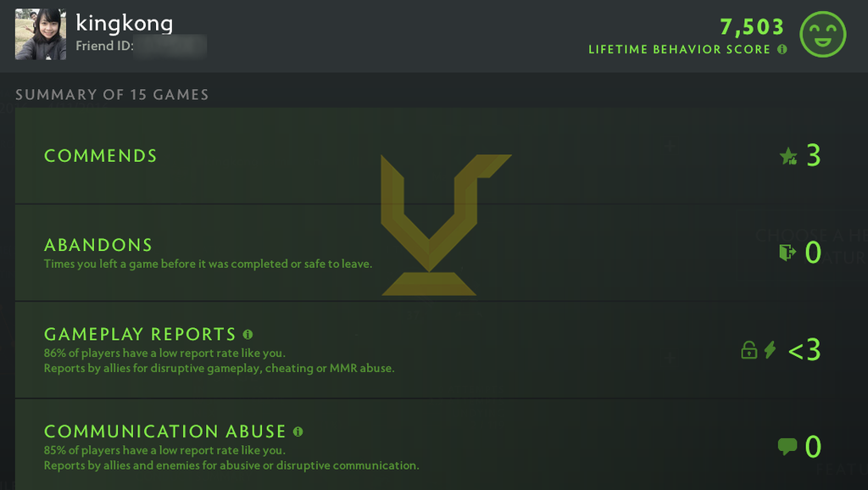
Task: Select the kingkong player name
Action: click(x=124, y=23)
